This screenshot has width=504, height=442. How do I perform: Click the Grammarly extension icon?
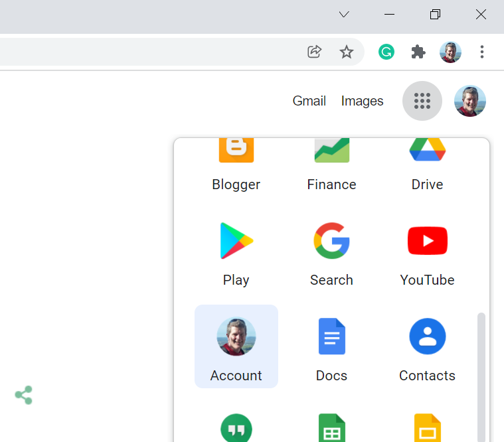point(386,52)
